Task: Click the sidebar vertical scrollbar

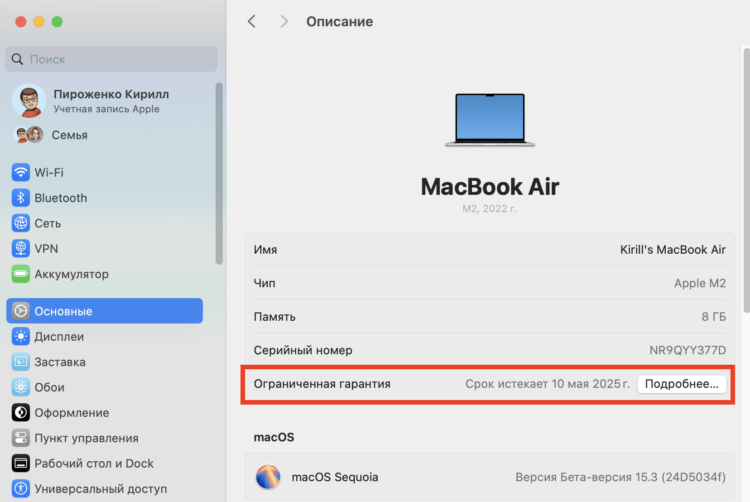Action: tap(219, 173)
